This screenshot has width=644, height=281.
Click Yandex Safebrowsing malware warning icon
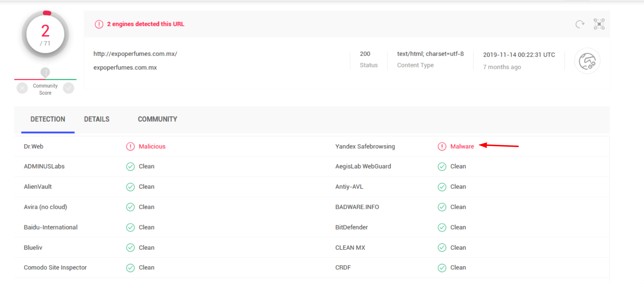point(442,146)
